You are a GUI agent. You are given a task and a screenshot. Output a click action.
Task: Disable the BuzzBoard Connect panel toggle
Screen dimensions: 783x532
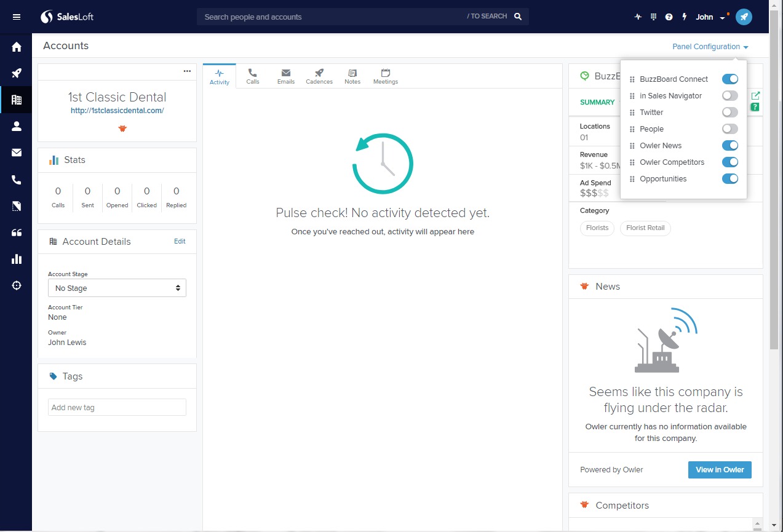click(729, 79)
